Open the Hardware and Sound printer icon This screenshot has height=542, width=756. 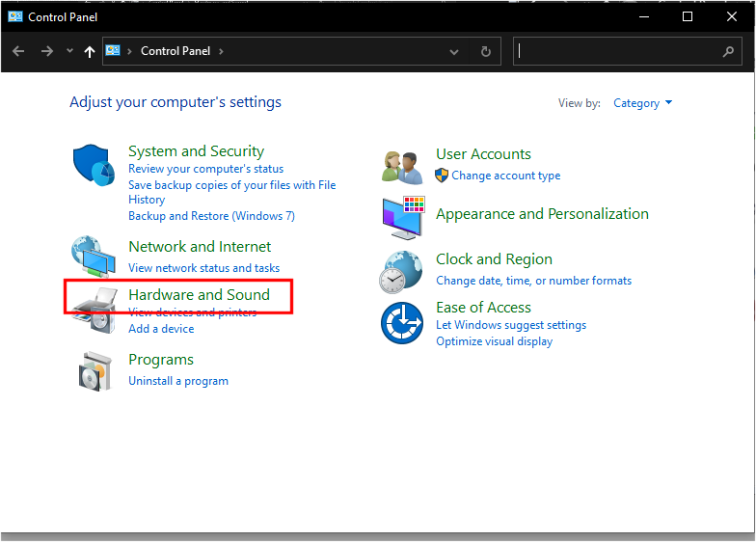[x=94, y=311]
